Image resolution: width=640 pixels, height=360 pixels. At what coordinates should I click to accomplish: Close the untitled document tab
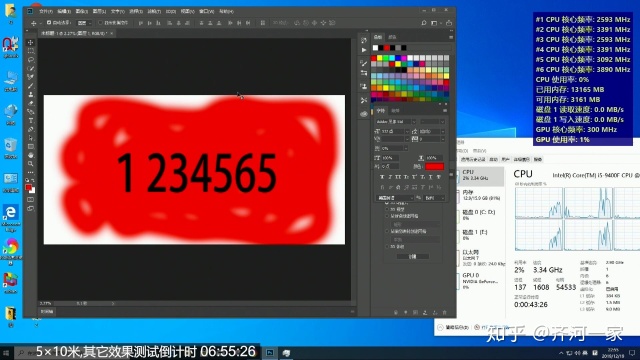click(111, 33)
